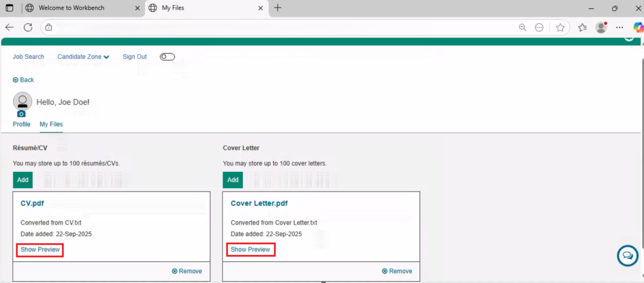Open the favorites list icon

(582, 28)
